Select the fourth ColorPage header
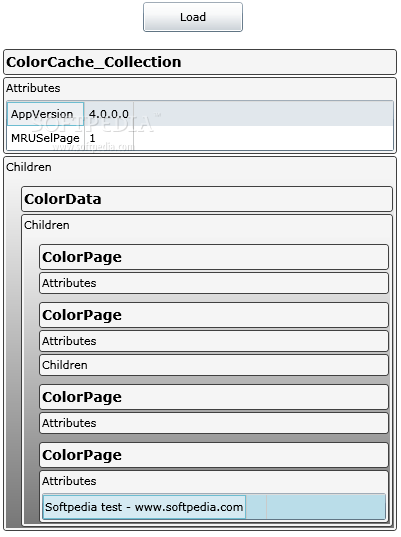Screen dimensions: 401x537 [214, 455]
